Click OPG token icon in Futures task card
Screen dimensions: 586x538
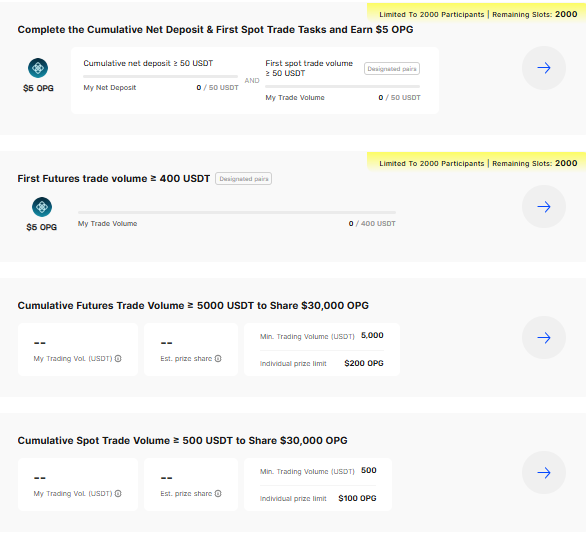(x=42, y=207)
